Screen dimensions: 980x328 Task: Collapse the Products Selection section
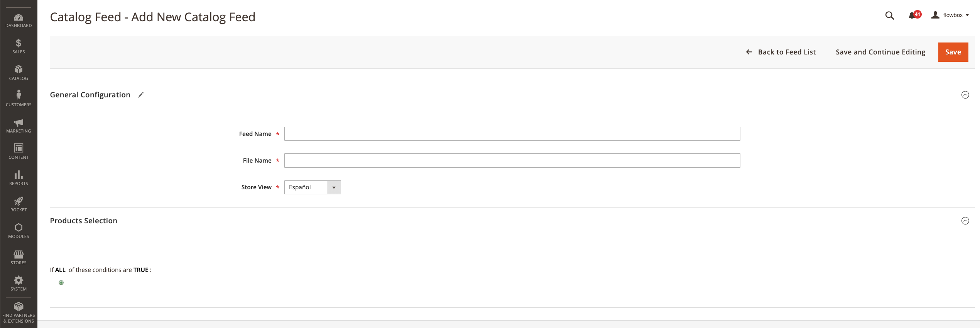pos(965,221)
